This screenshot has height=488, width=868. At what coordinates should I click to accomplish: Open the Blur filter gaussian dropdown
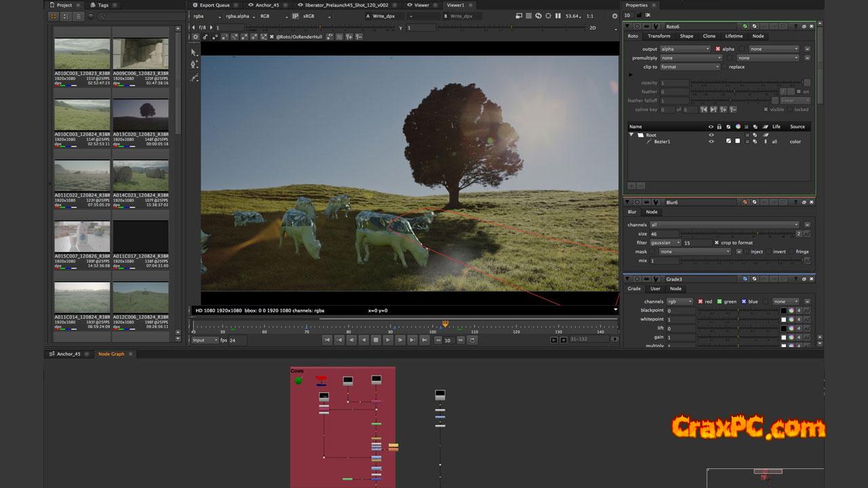coord(667,243)
